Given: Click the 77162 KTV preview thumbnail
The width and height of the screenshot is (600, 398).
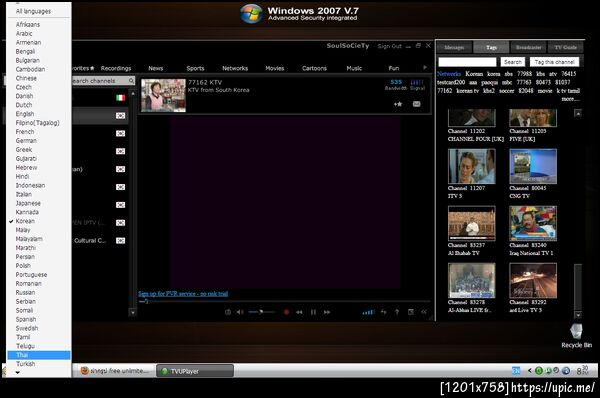Looking at the screenshot, I should 163,95.
